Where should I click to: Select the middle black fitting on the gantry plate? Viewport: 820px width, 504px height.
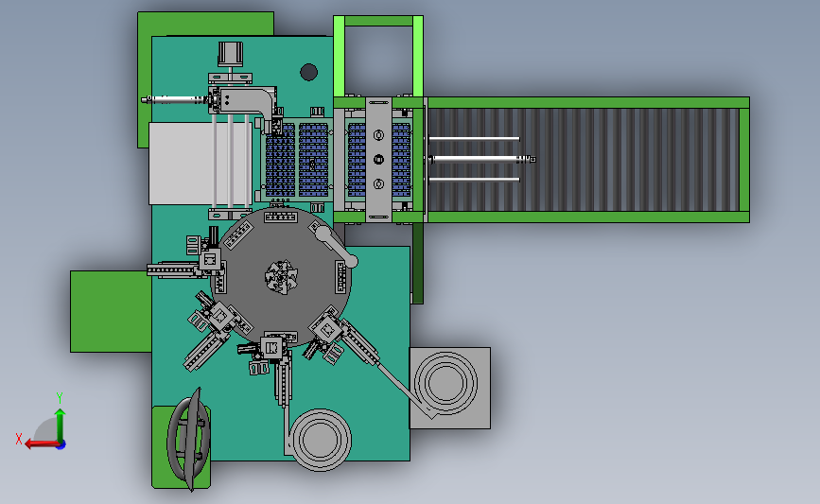(378, 160)
